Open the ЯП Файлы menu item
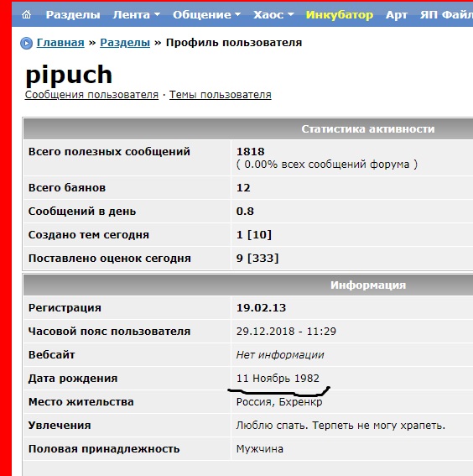 (446, 14)
